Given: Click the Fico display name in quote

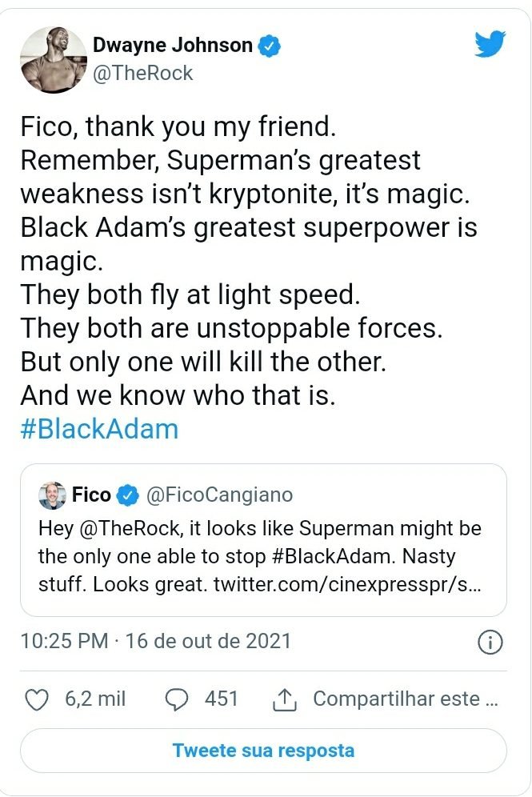Looking at the screenshot, I should pyautogui.click(x=91, y=495).
